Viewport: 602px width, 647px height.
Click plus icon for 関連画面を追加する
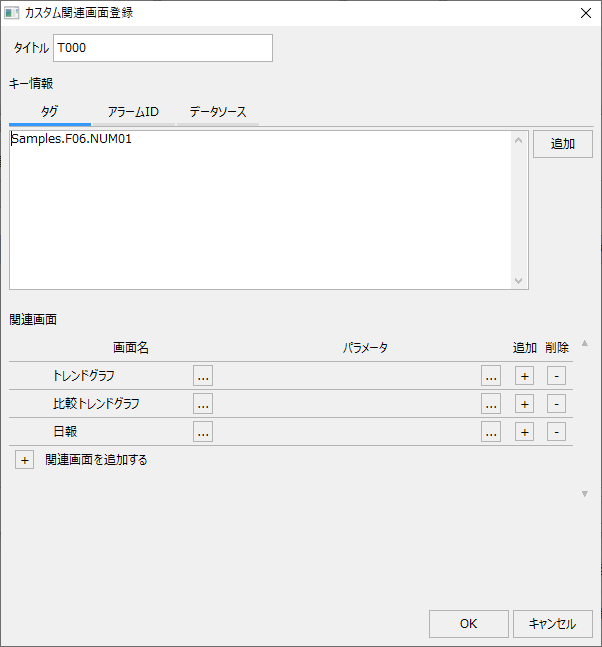tap(25, 460)
